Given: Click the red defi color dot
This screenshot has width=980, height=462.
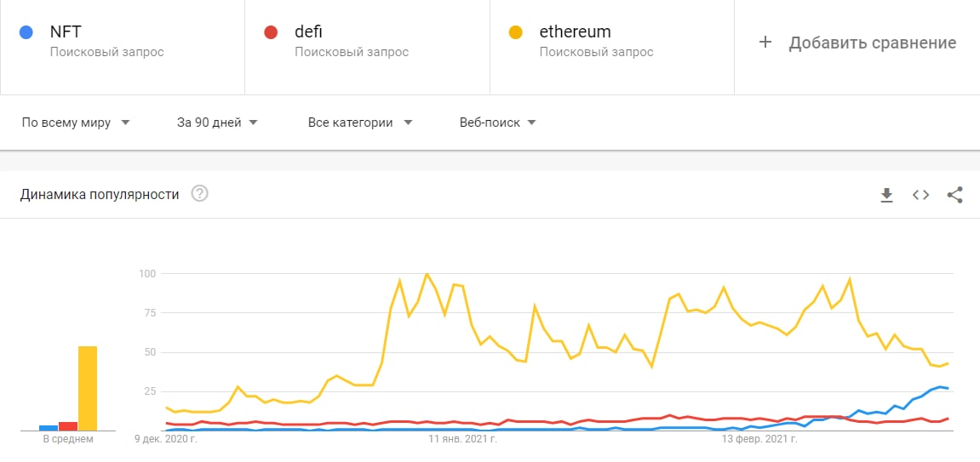Looking at the screenshot, I should click(271, 33).
